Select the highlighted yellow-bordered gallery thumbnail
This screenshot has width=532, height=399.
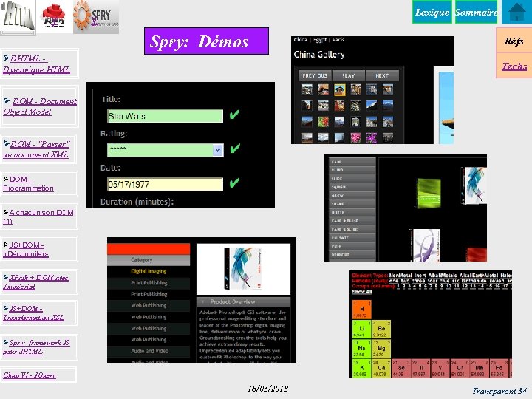[339, 89]
